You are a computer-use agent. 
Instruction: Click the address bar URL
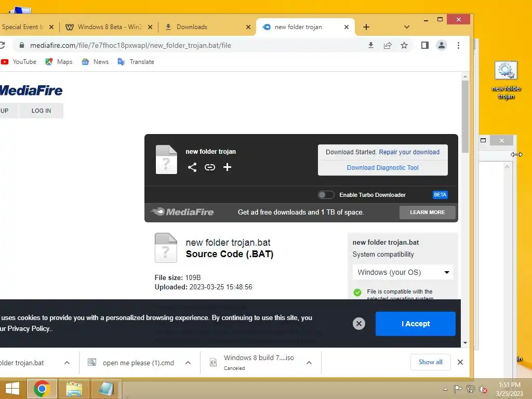pyautogui.click(x=130, y=45)
